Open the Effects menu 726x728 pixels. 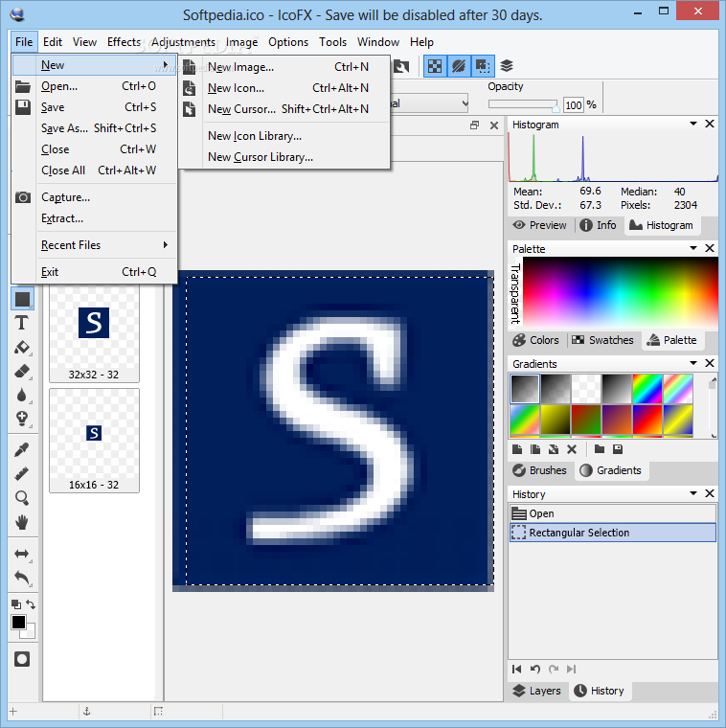tap(124, 42)
